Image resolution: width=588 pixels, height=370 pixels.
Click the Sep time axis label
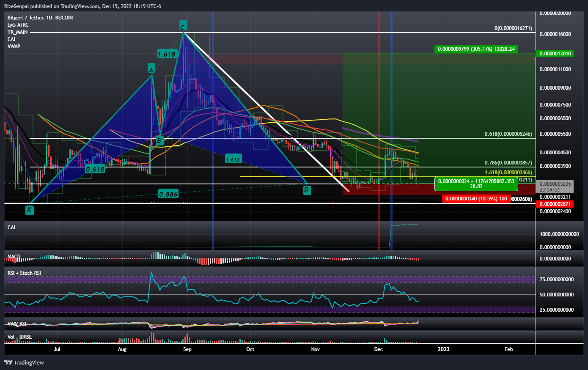(x=187, y=349)
